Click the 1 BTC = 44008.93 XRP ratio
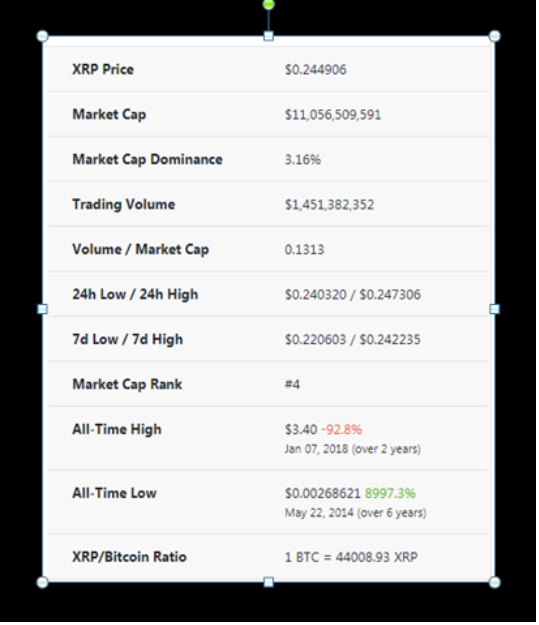 351,557
